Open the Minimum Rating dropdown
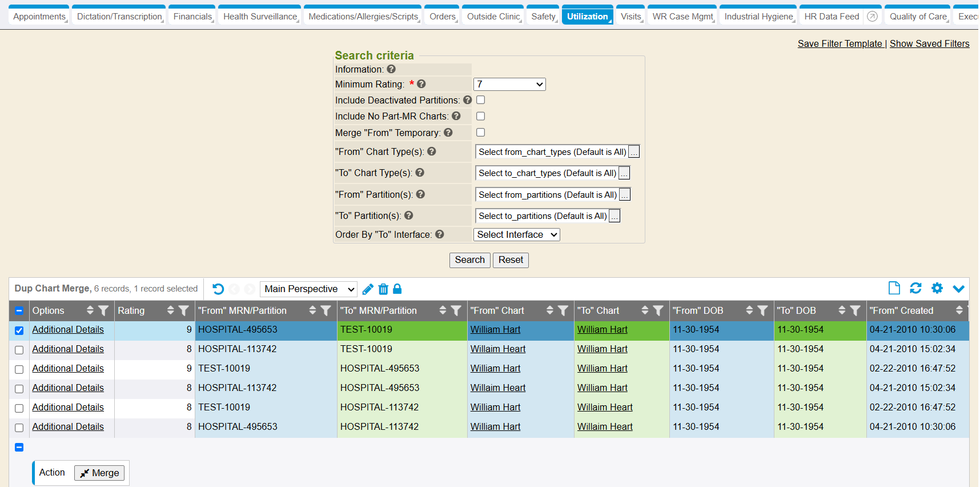 (x=509, y=85)
